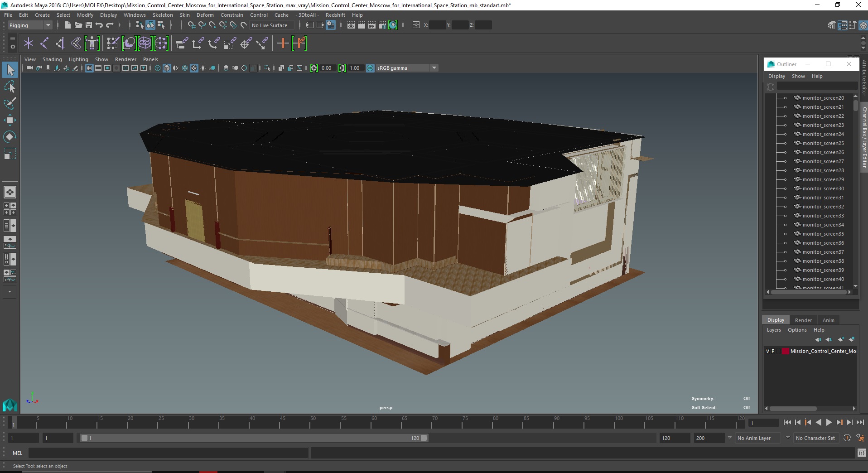Toggle layer visibility V box

767,351
